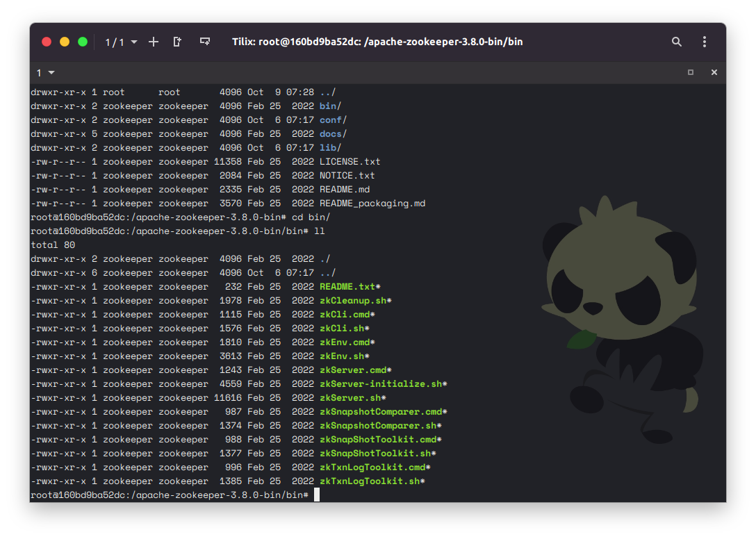This screenshot has height=539, width=756.
Task: Click the zkSnapShotToolkit.sh file name
Action: 375,454
